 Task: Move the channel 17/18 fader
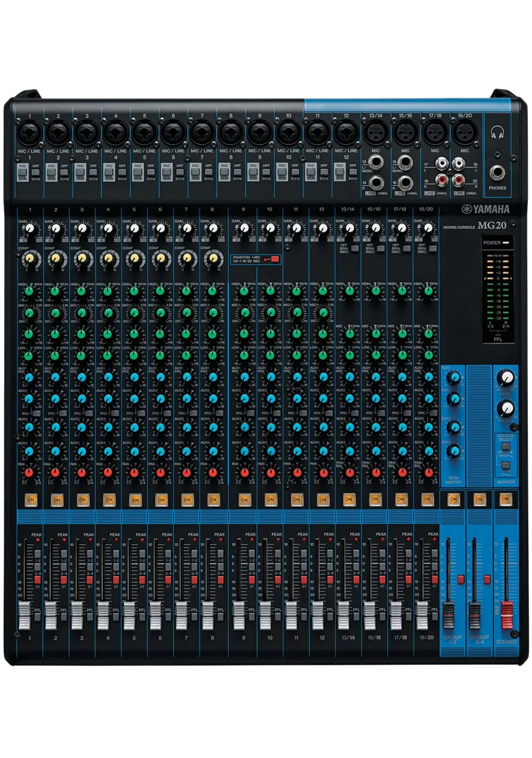pos(396,615)
